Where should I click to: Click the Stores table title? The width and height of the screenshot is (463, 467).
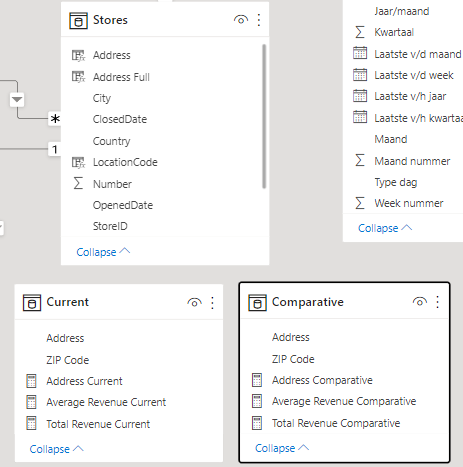pyautogui.click(x=110, y=20)
